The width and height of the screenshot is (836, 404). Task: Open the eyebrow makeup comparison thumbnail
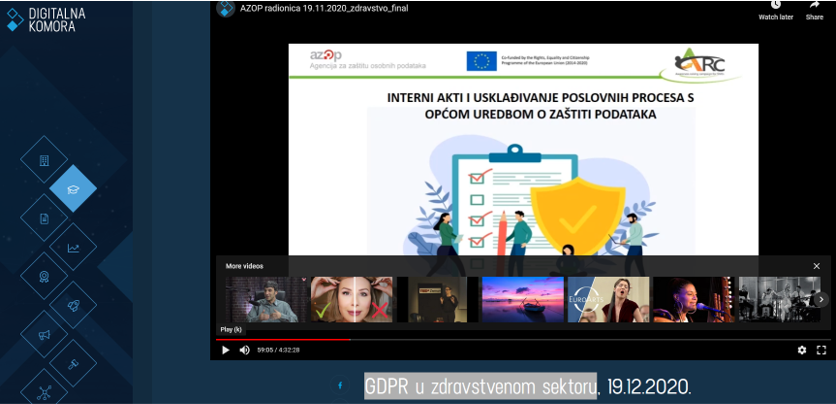point(351,300)
